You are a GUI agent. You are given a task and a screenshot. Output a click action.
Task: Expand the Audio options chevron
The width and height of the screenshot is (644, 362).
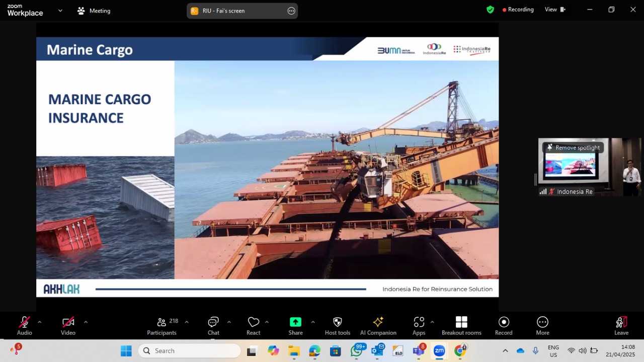click(x=40, y=322)
